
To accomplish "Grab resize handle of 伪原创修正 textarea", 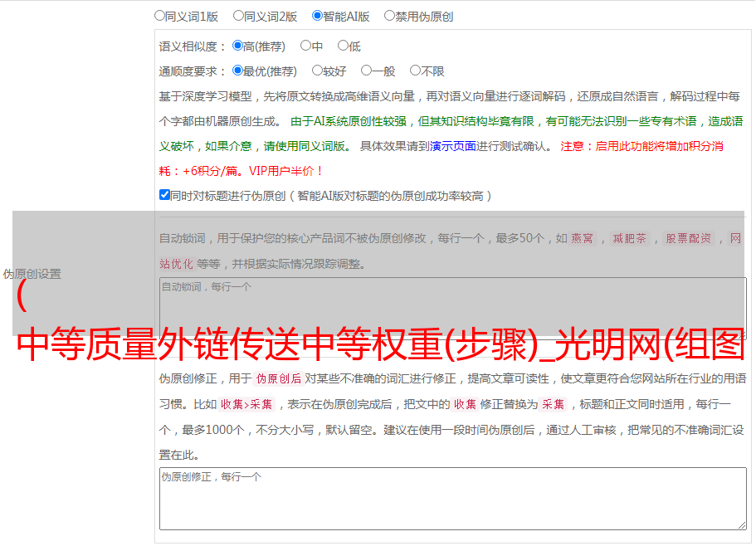I will point(742,525).
